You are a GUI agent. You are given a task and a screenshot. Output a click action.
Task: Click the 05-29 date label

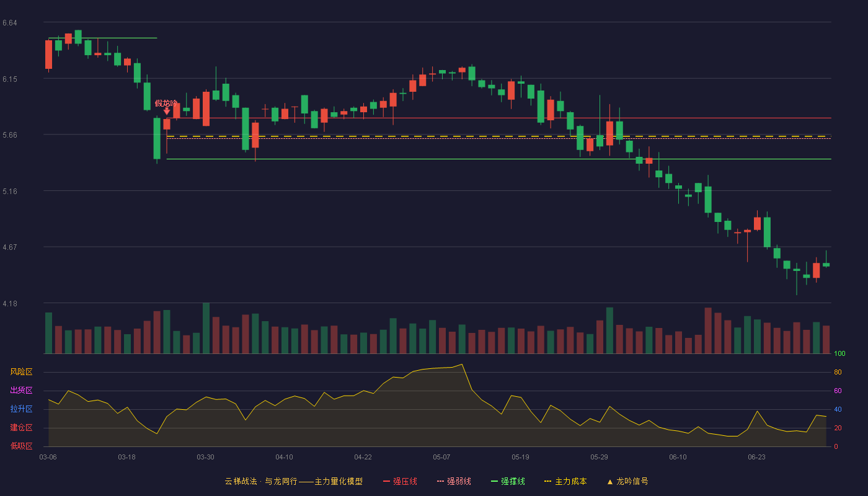[x=599, y=457]
